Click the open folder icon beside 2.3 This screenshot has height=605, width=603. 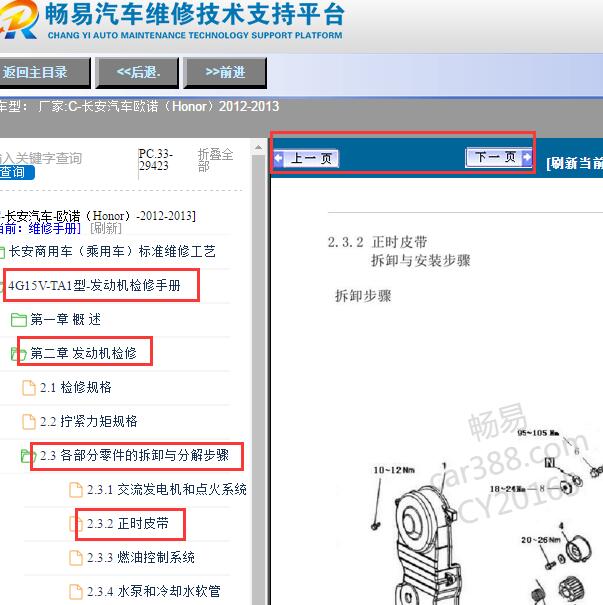28,456
